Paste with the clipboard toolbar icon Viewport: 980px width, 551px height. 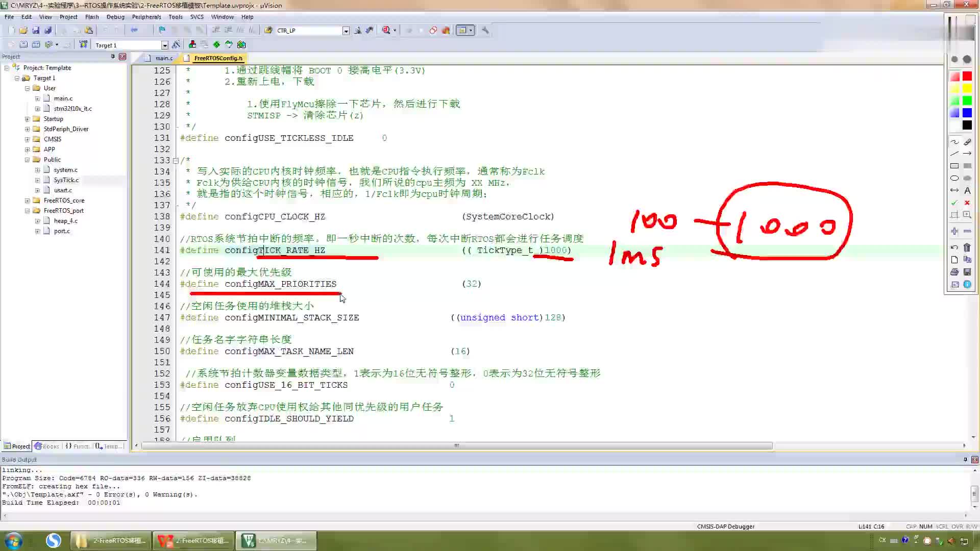(89, 30)
